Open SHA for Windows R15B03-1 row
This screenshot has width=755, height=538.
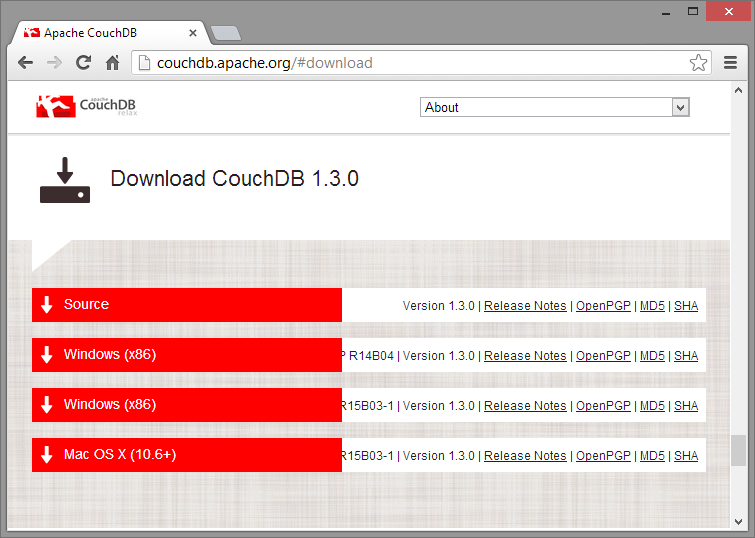pos(686,406)
